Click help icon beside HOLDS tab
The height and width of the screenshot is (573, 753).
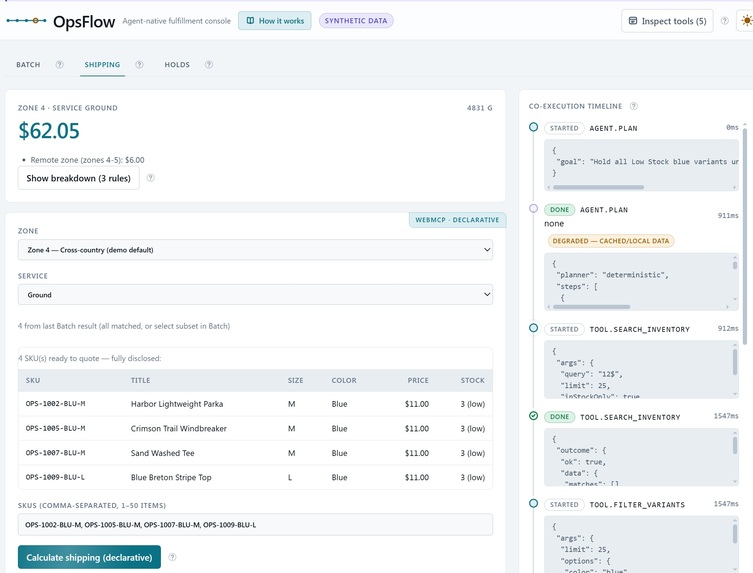click(x=209, y=64)
